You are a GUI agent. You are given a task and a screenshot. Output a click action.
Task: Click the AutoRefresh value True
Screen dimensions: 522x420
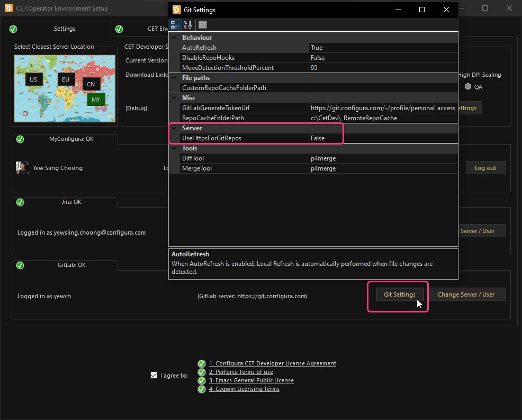[383, 48]
